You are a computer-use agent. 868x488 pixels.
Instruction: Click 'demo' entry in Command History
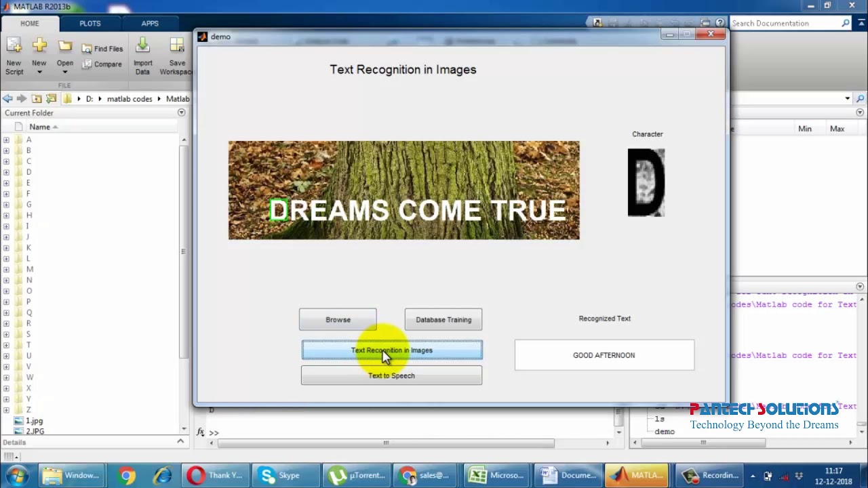[665, 432]
